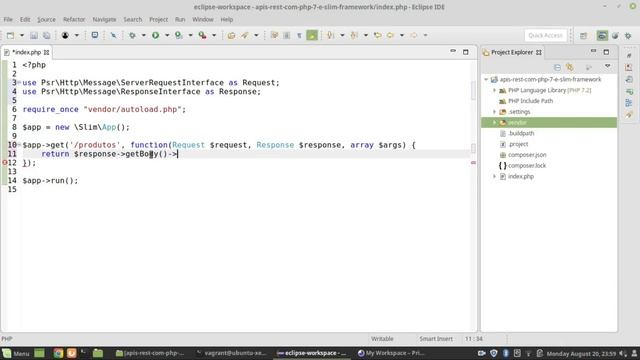This screenshot has height=360, width=640.
Task: Select composer.lock in Project Explorer
Action: tap(527, 165)
